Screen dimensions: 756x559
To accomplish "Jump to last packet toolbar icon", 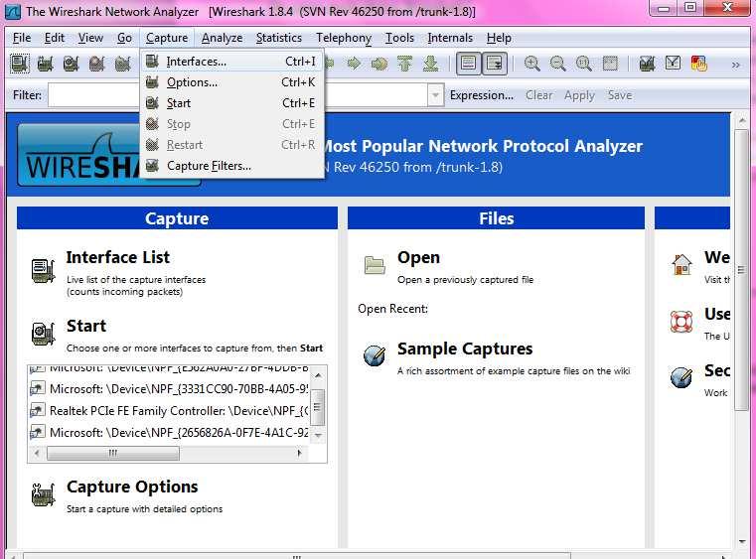I will (430, 64).
